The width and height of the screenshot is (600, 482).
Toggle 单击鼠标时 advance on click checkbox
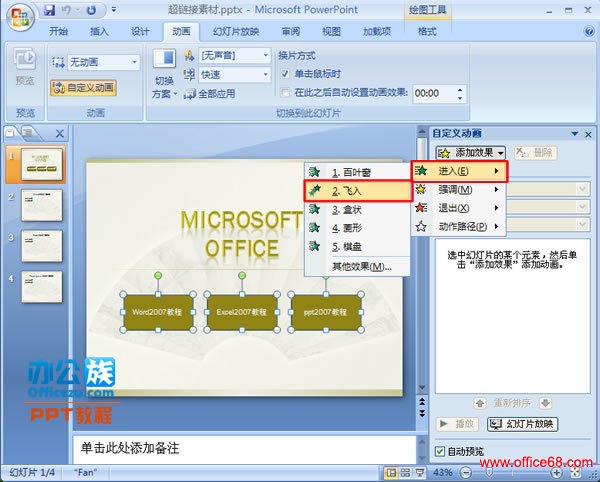(x=285, y=74)
